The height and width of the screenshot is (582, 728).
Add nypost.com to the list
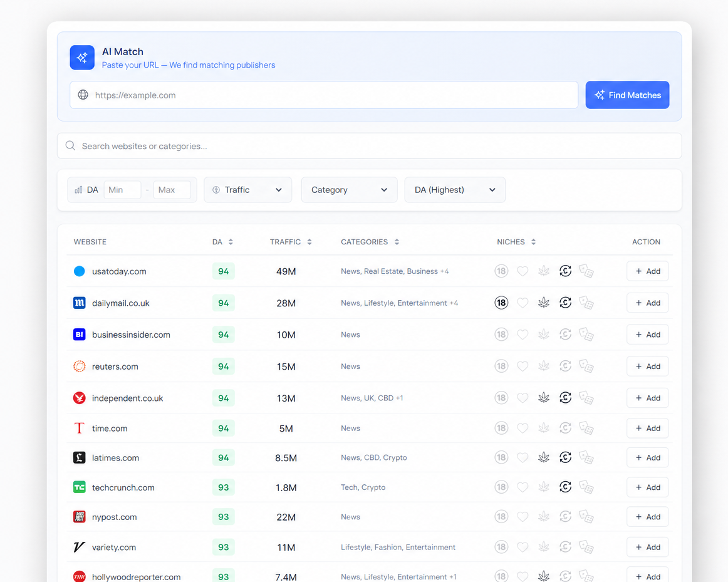[648, 517]
